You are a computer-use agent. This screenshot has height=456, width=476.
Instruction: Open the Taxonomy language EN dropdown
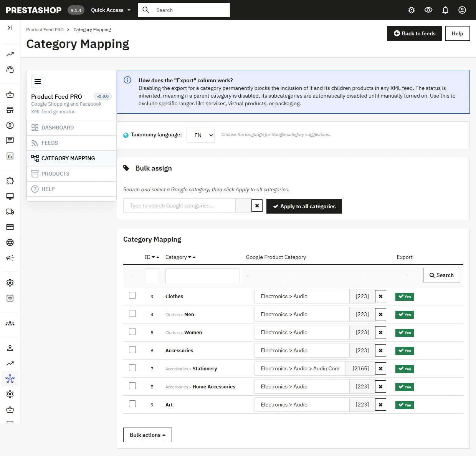pos(200,135)
